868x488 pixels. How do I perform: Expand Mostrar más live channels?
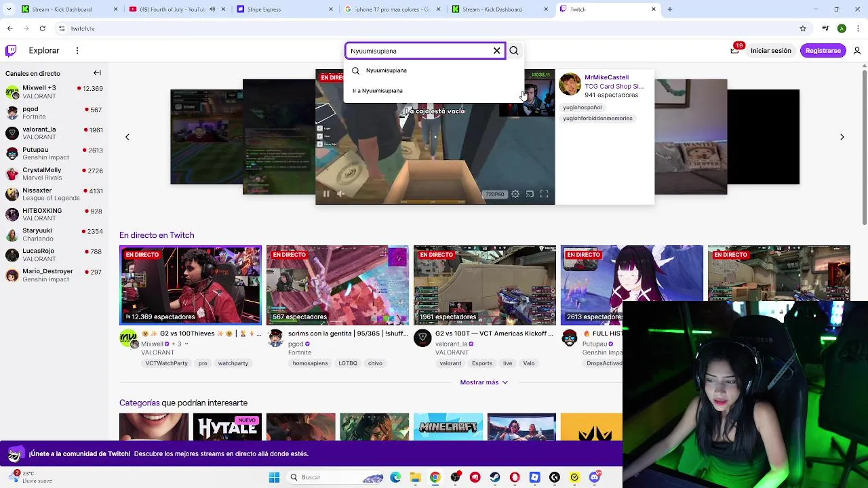[484, 382]
